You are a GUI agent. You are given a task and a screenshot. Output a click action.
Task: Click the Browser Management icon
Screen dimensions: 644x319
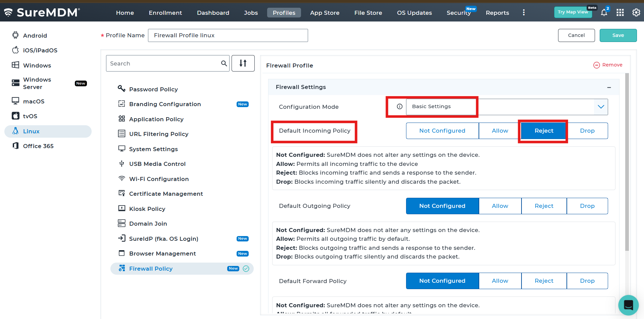(x=121, y=253)
